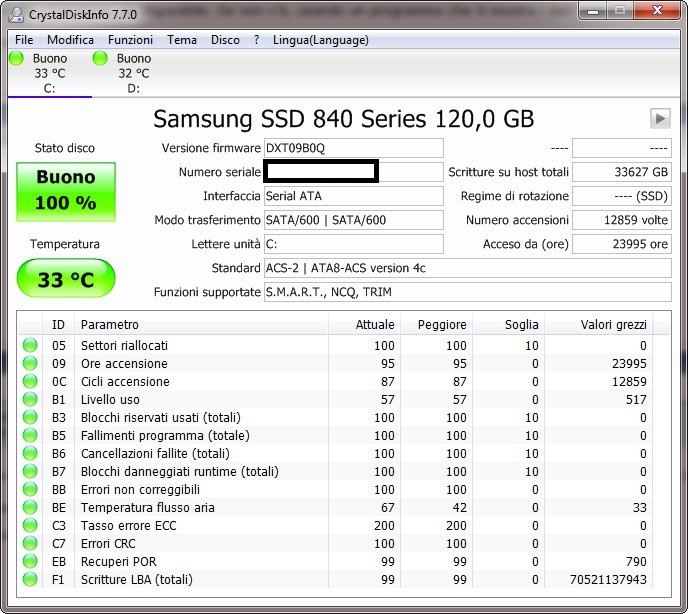Click the power-on count 12859 volte
The image size is (688, 614).
(x=622, y=220)
